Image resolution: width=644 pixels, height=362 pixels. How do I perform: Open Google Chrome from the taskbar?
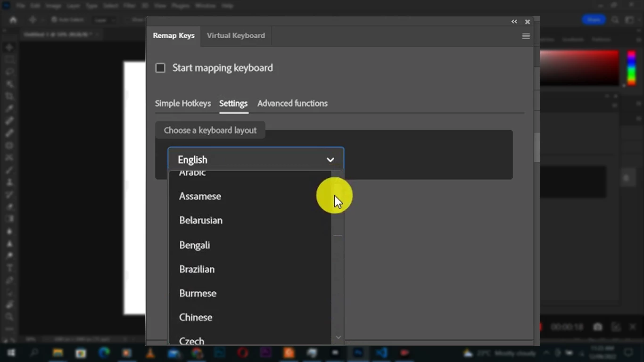tap(197, 353)
